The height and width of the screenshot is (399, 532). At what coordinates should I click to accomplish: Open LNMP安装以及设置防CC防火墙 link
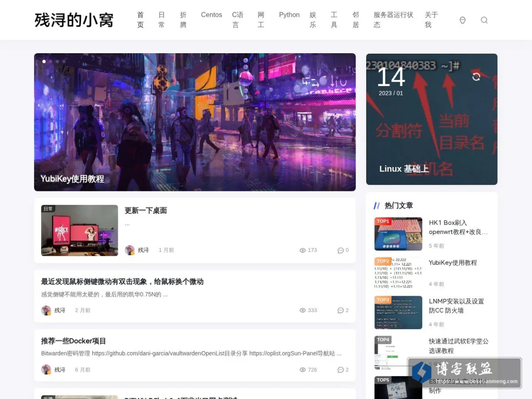point(457,306)
